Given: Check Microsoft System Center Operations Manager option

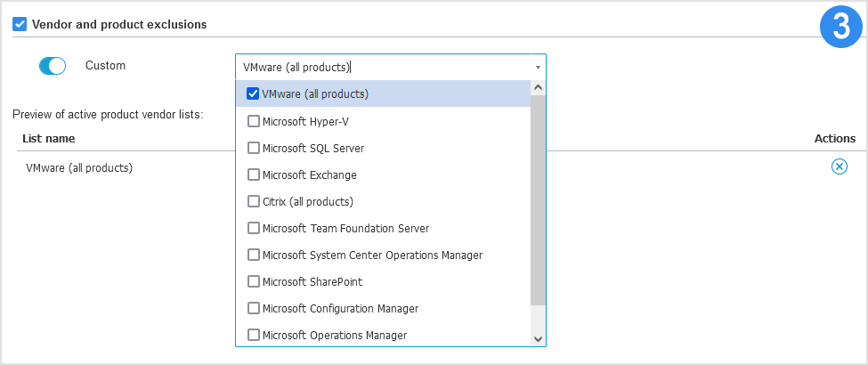Looking at the screenshot, I should coord(253,255).
